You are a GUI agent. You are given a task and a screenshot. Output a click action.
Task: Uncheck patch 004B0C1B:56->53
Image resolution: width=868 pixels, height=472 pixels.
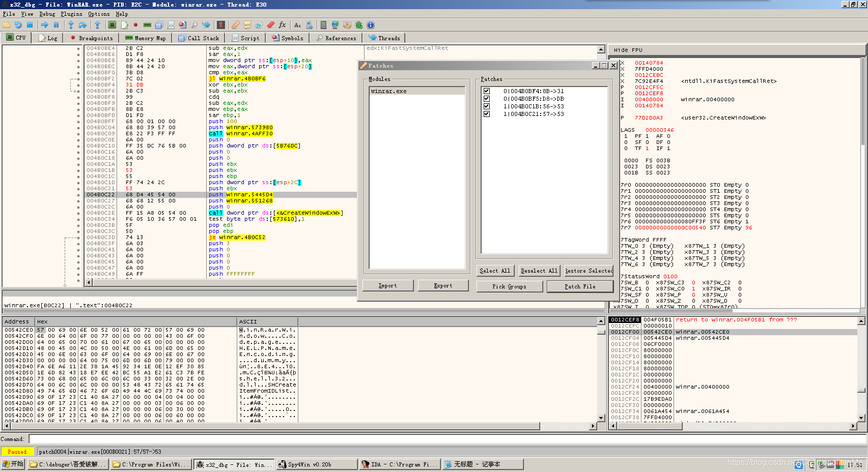[x=487, y=107]
